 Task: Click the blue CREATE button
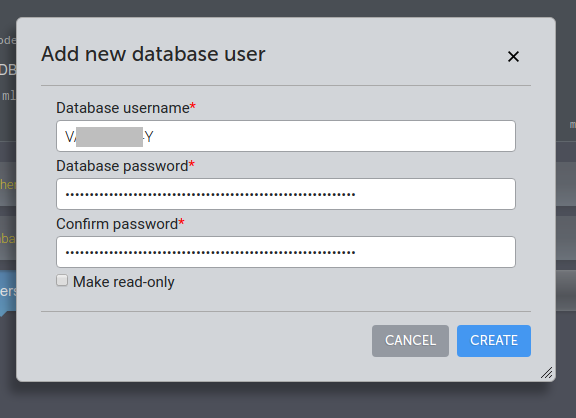pos(494,341)
